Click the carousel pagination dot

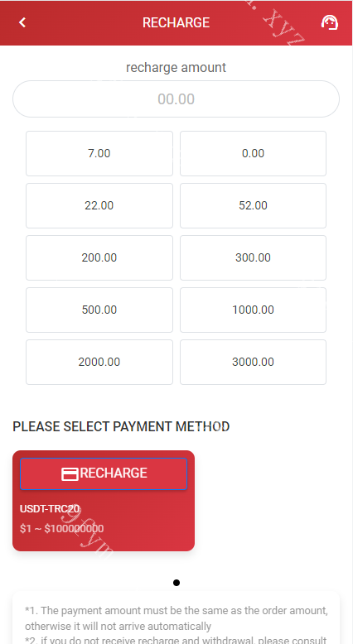click(176, 583)
